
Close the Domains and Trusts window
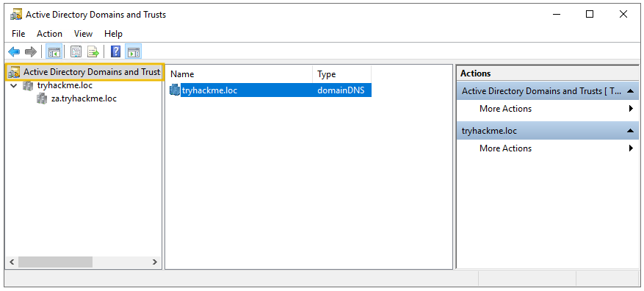[x=623, y=15]
